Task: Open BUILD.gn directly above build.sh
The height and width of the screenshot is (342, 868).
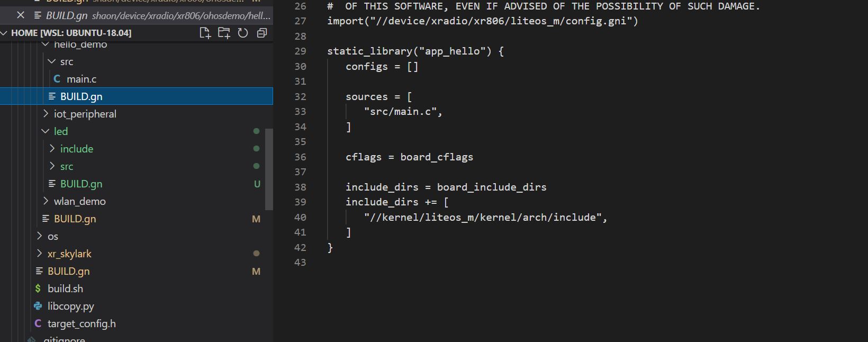Action: 68,271
